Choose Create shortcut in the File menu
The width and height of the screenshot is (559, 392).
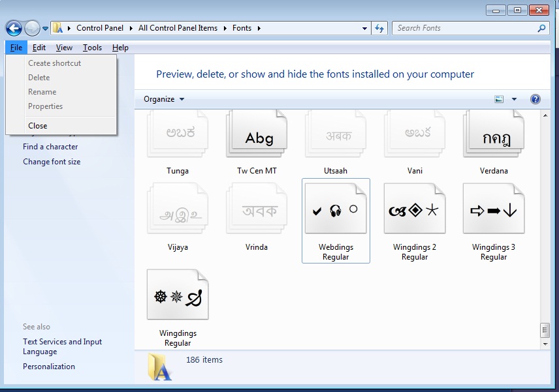61,63
